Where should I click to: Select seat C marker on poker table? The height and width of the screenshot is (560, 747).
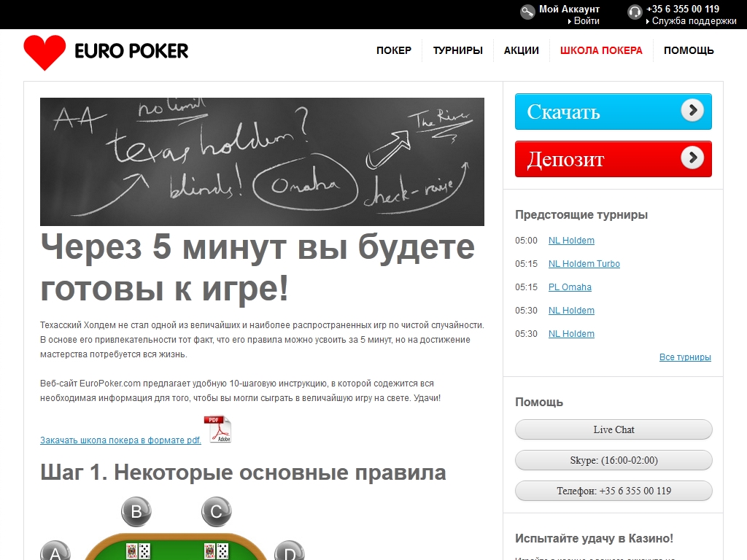(216, 512)
